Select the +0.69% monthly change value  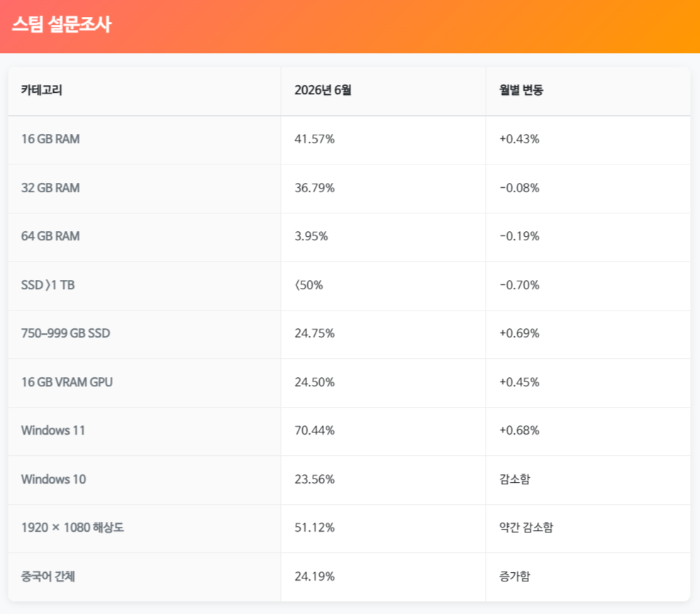[519, 333]
